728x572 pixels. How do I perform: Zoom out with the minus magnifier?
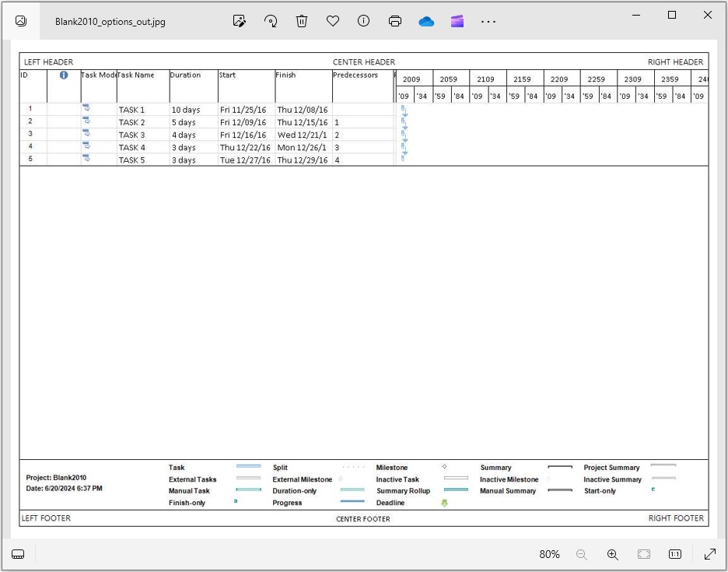[x=582, y=554]
